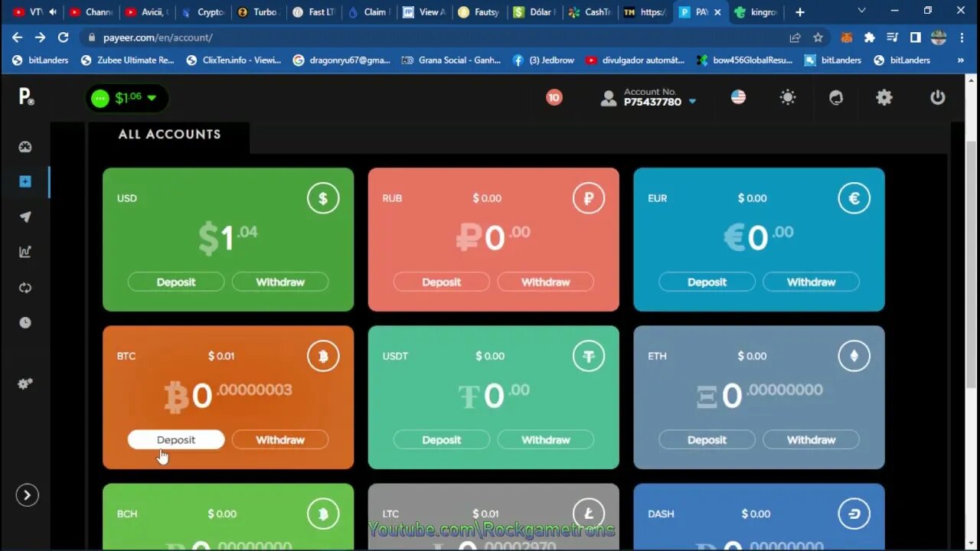Click Withdraw on the EUR card

tap(812, 282)
